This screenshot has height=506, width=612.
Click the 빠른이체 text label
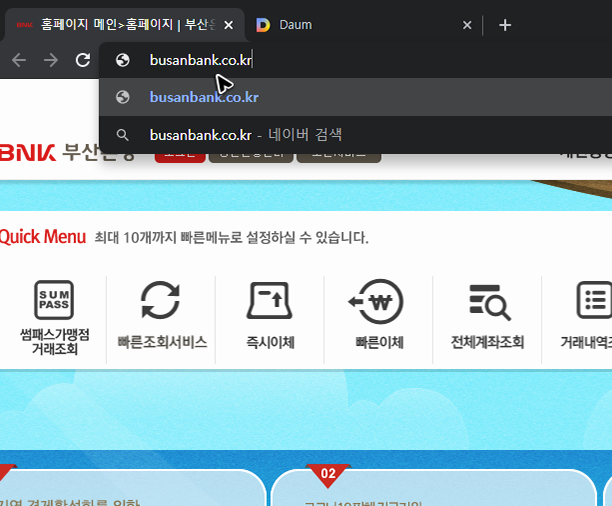pyautogui.click(x=379, y=342)
